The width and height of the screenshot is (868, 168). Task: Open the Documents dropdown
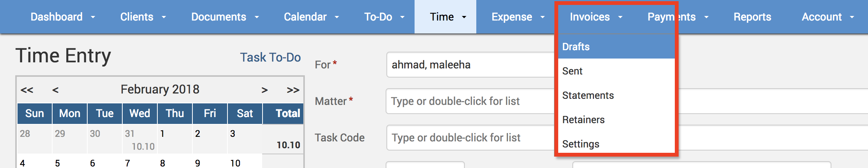pyautogui.click(x=225, y=17)
